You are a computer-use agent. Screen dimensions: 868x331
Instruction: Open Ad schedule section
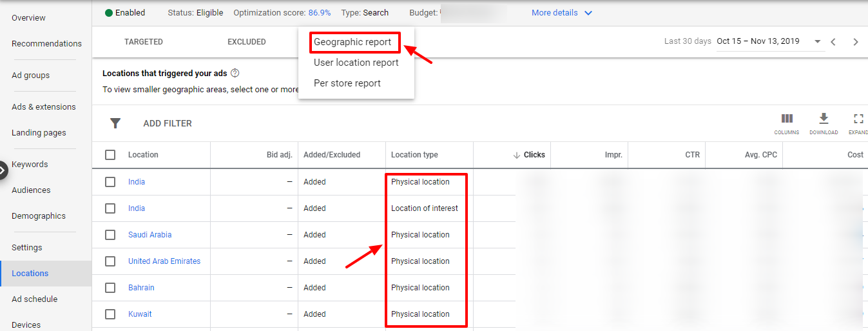pos(34,299)
